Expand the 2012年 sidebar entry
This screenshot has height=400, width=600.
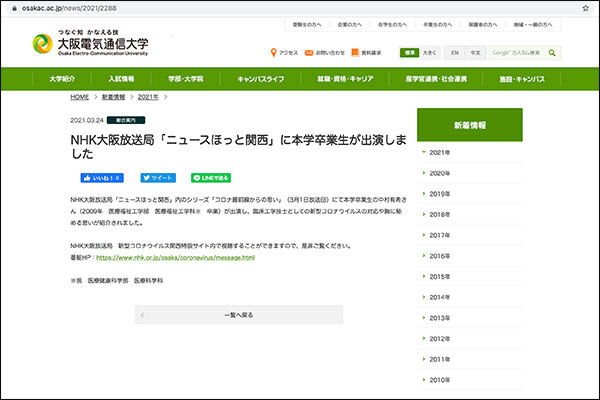(470, 338)
